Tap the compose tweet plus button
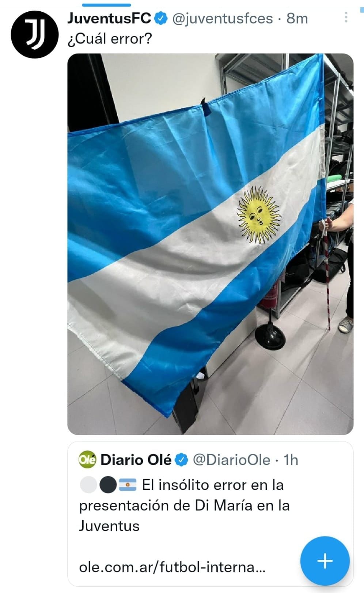Viewport: 364px width, 593px height. [x=325, y=561]
